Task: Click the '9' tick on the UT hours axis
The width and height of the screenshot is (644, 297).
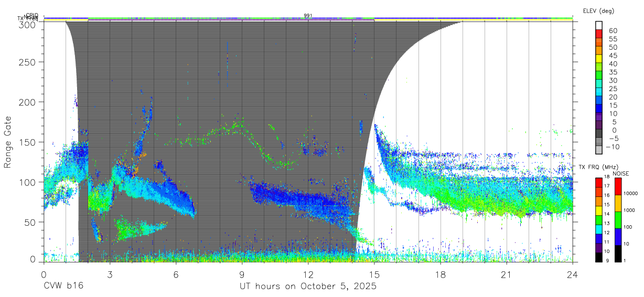Action: (242, 274)
